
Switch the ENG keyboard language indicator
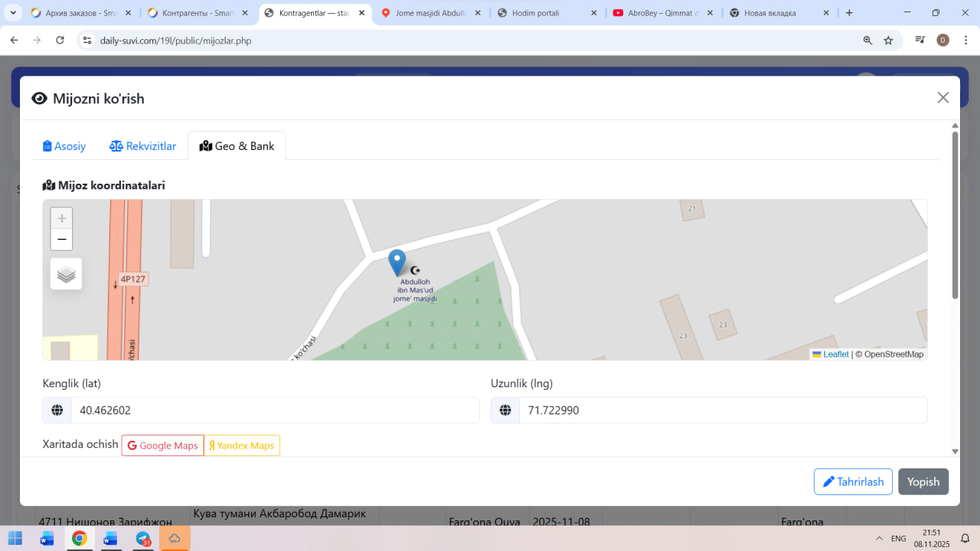click(899, 539)
